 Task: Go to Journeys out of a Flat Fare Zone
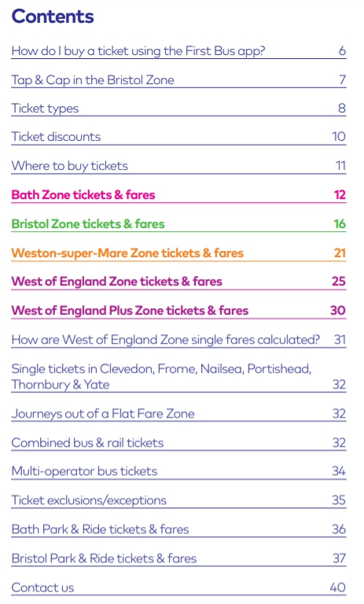pyautogui.click(x=178, y=414)
